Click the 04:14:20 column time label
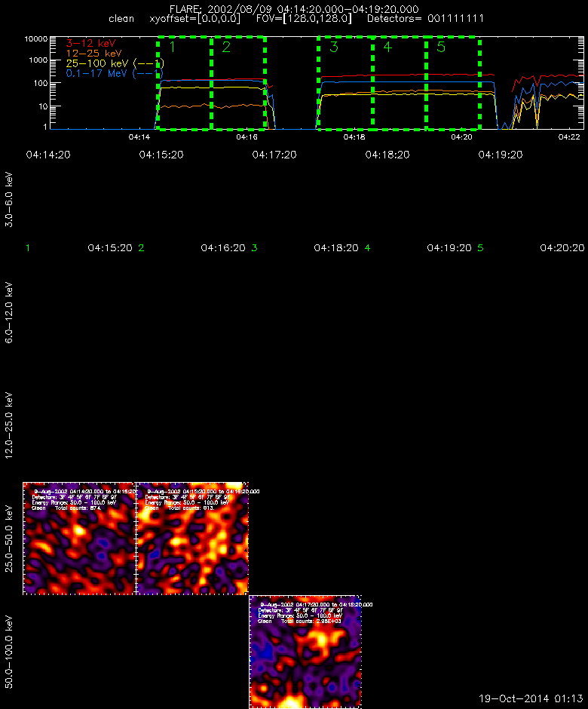The image size is (588, 709). click(48, 155)
